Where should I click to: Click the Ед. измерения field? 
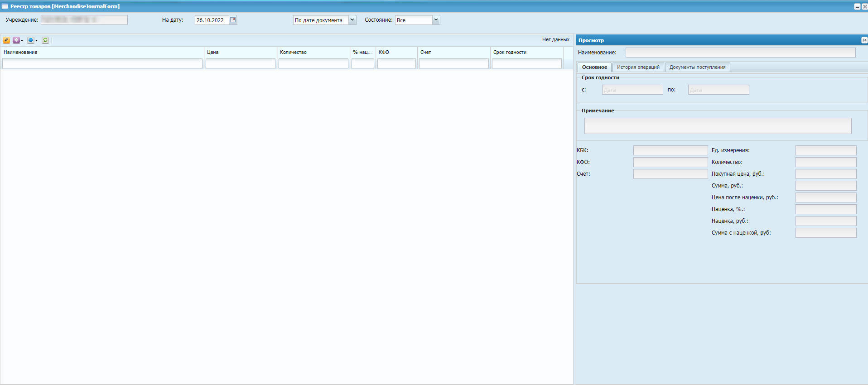(826, 150)
